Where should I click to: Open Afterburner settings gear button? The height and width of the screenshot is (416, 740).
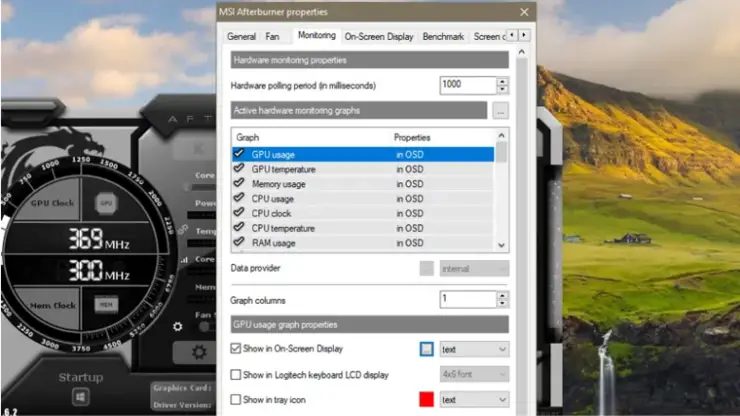(199, 352)
